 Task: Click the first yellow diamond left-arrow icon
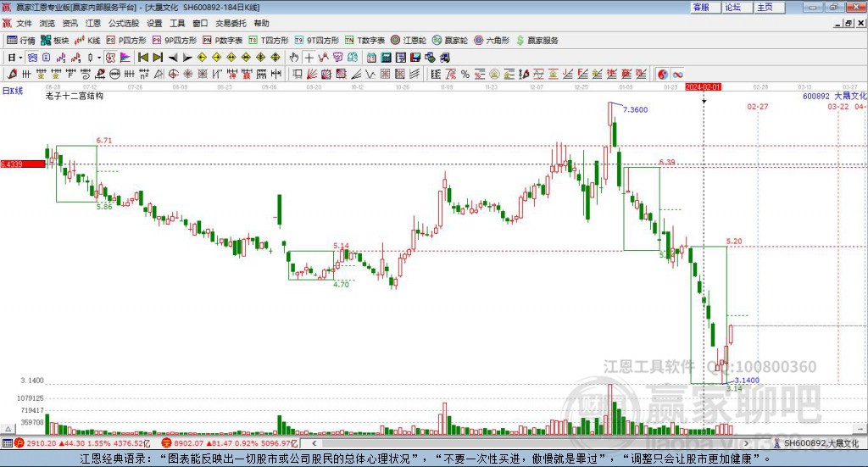[202, 58]
